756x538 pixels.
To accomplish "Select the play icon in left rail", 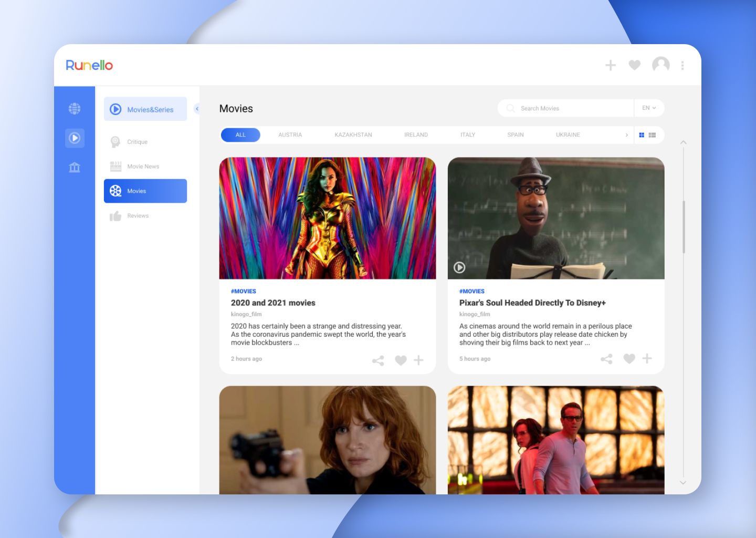I will (75, 138).
